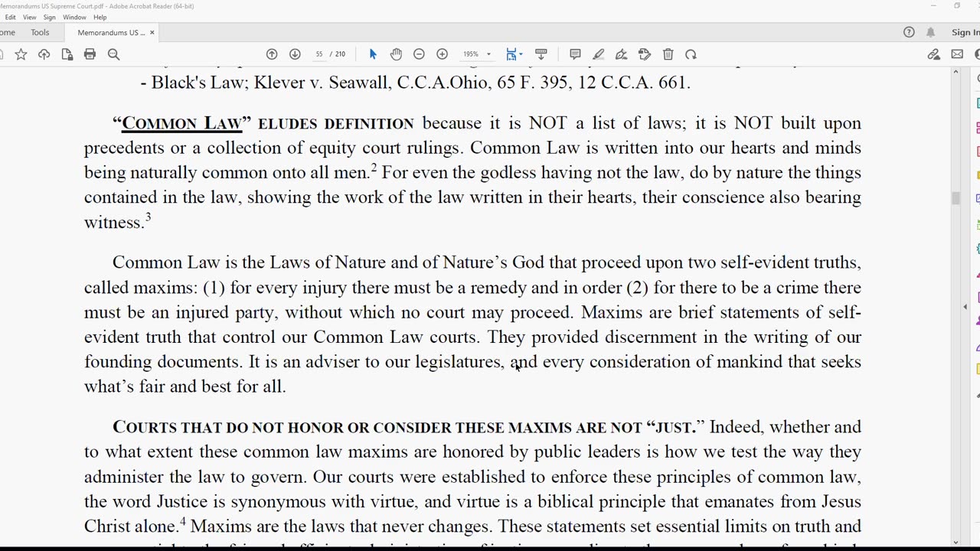Open the Window menu

tap(74, 17)
